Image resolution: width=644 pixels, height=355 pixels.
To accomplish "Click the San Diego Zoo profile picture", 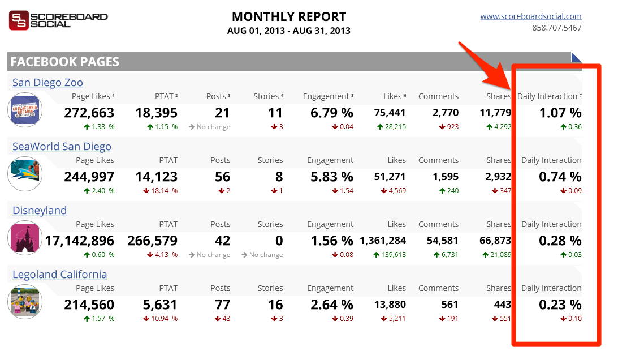I will (x=25, y=110).
